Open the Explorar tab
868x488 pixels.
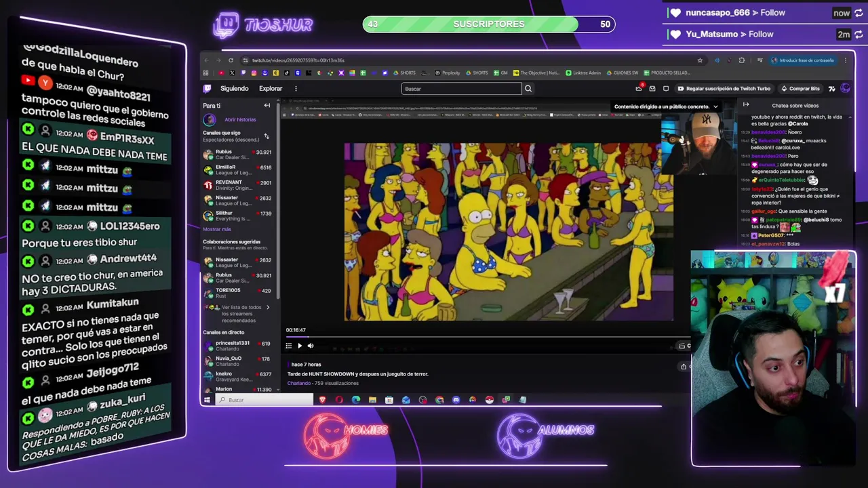(271, 88)
